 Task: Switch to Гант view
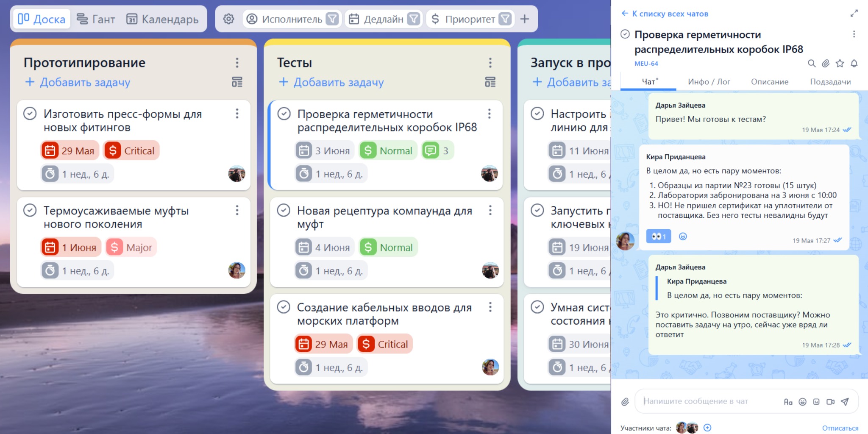pos(96,19)
